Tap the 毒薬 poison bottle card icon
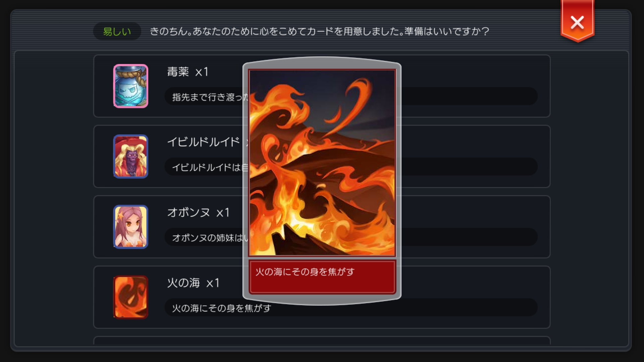 coord(130,86)
